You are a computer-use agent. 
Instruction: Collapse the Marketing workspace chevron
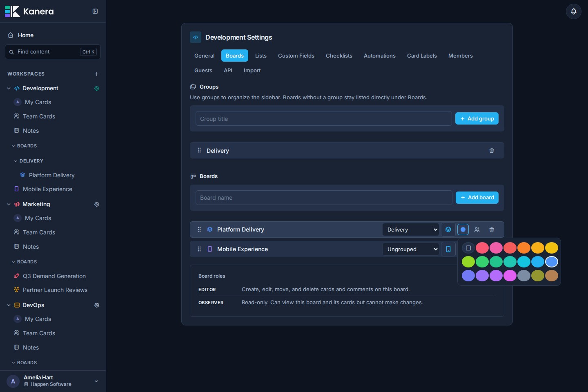click(9, 204)
